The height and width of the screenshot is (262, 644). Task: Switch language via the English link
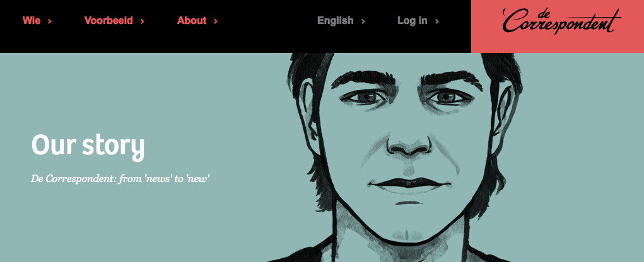(336, 21)
